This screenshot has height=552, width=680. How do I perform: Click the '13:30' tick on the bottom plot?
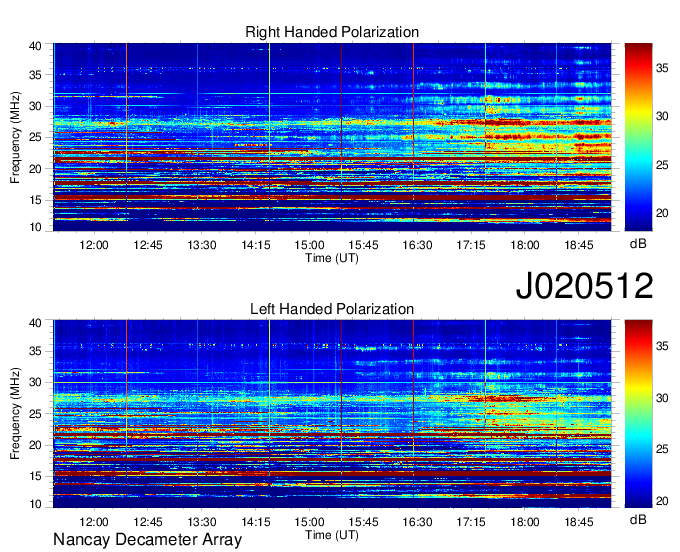click(x=202, y=522)
